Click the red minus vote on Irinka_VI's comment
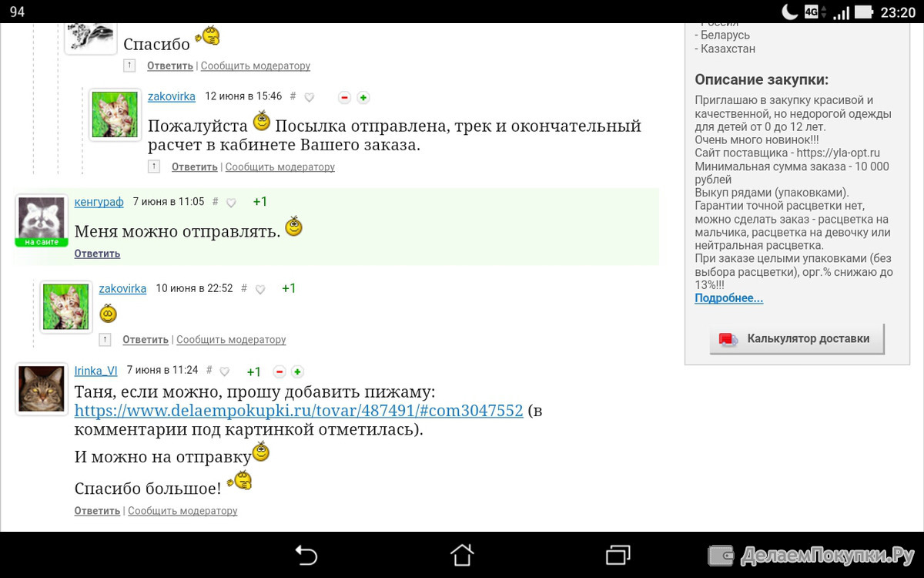The width and height of the screenshot is (924, 578). [x=280, y=371]
